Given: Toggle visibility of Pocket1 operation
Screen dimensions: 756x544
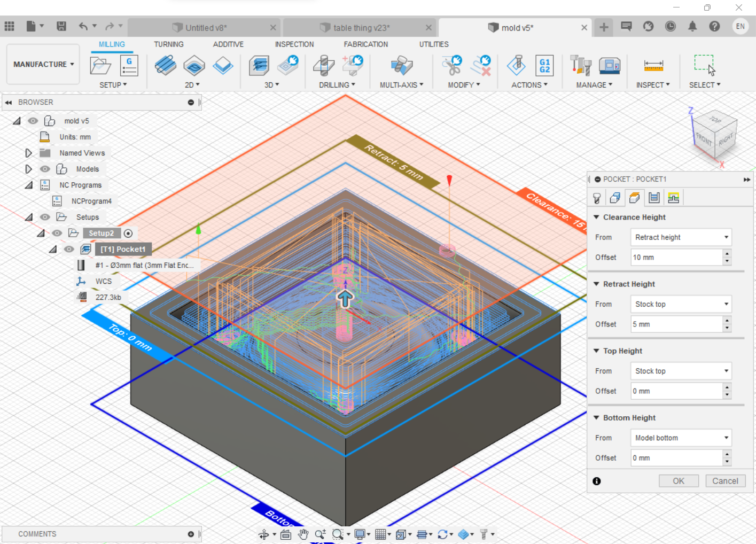Looking at the screenshot, I should click(x=69, y=249).
